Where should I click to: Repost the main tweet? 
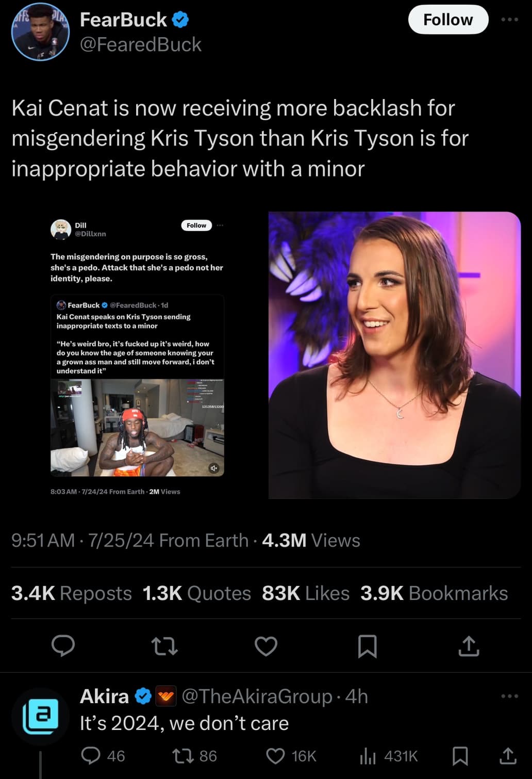tap(164, 646)
